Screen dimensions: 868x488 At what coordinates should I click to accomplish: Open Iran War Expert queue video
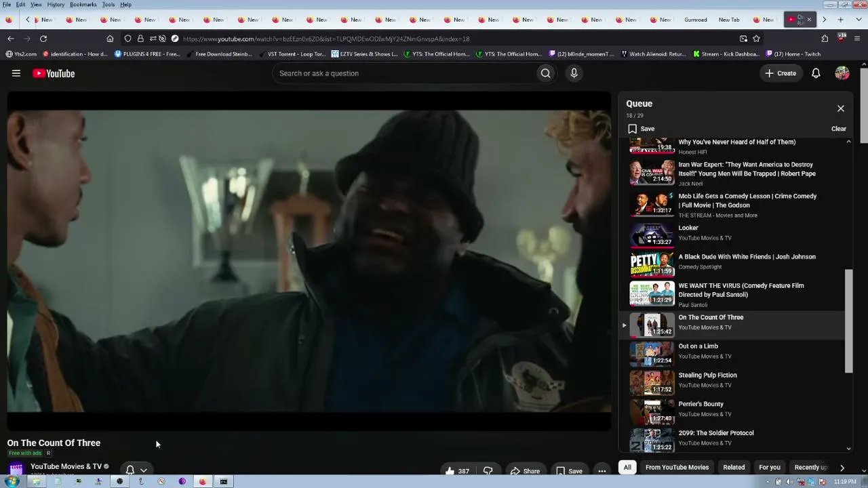(732, 172)
